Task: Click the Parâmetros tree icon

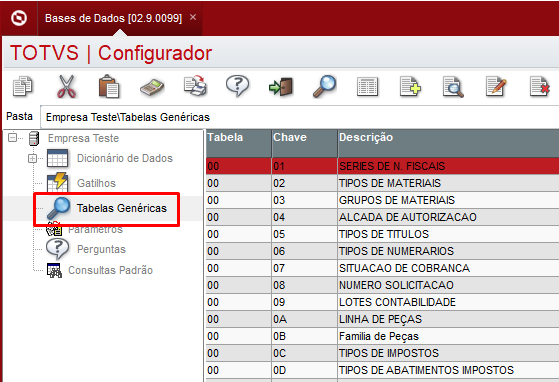Action: [x=54, y=229]
